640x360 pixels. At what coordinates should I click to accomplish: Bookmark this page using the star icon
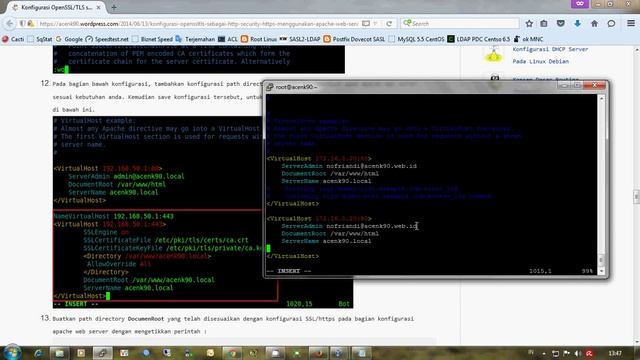pyautogui.click(x=529, y=24)
